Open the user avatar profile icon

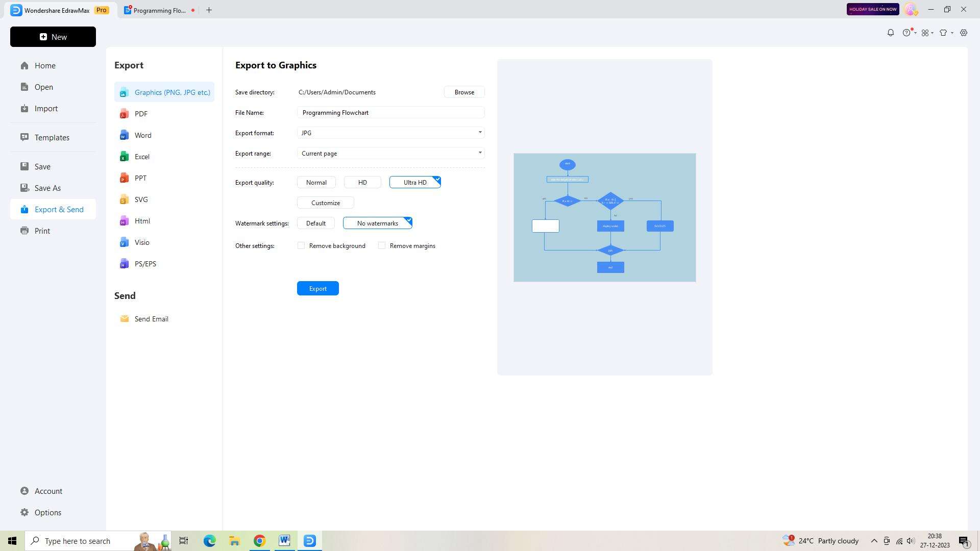click(910, 9)
